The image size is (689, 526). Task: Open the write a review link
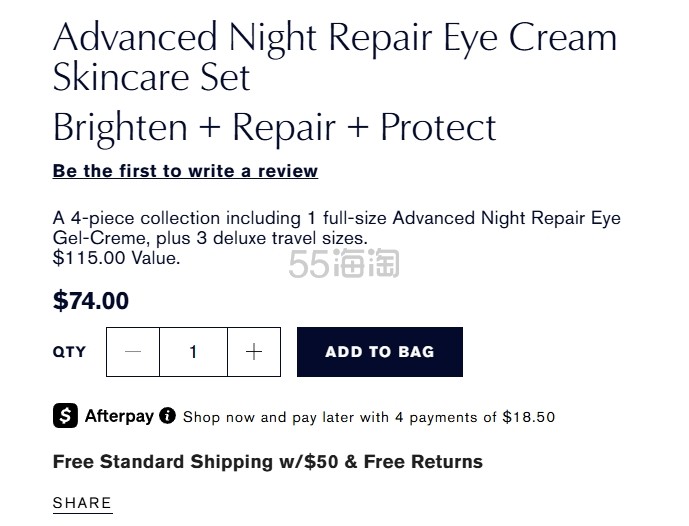185,171
